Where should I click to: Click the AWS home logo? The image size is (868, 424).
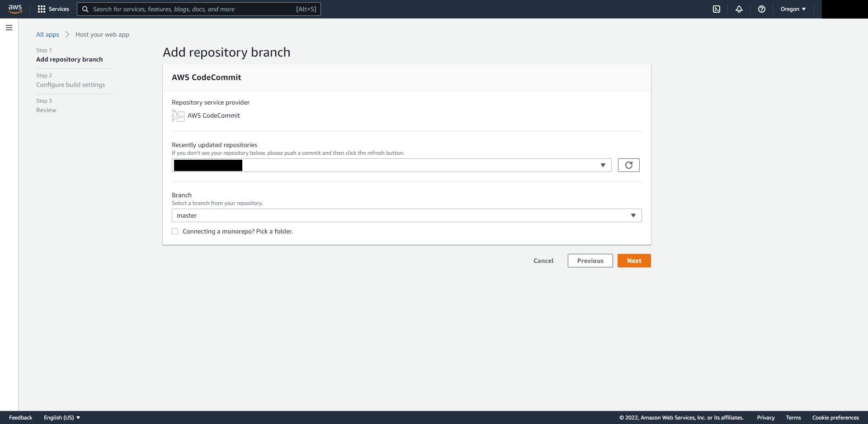click(15, 9)
